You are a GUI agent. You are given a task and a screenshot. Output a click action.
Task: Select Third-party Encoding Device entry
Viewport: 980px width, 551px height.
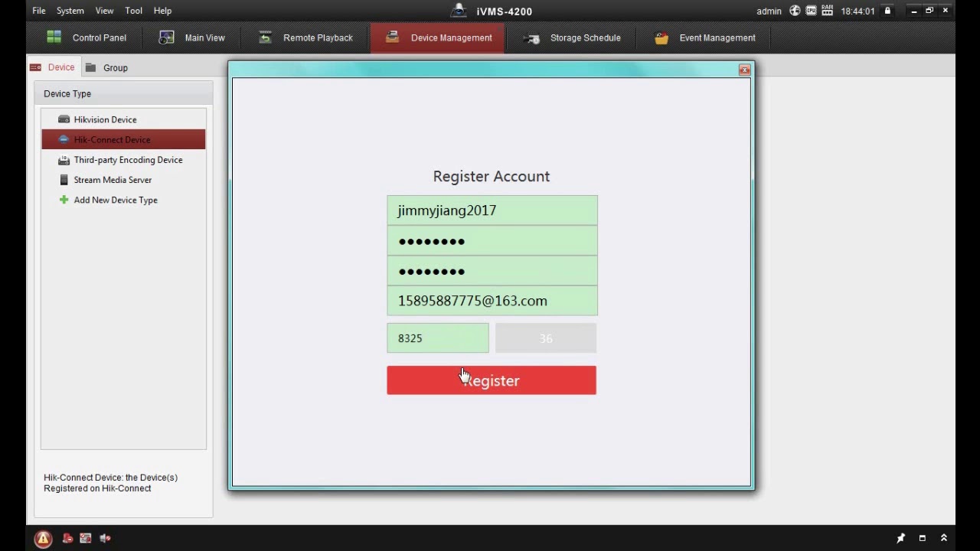click(x=123, y=160)
